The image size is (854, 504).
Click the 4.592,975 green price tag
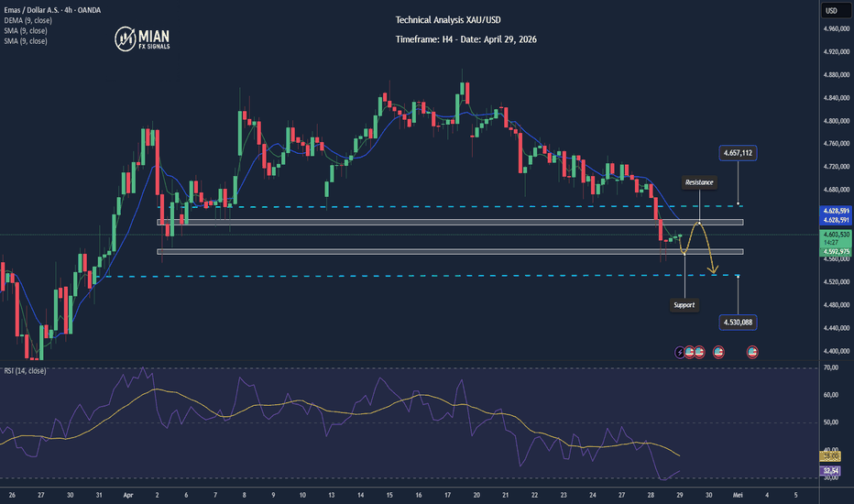point(836,252)
